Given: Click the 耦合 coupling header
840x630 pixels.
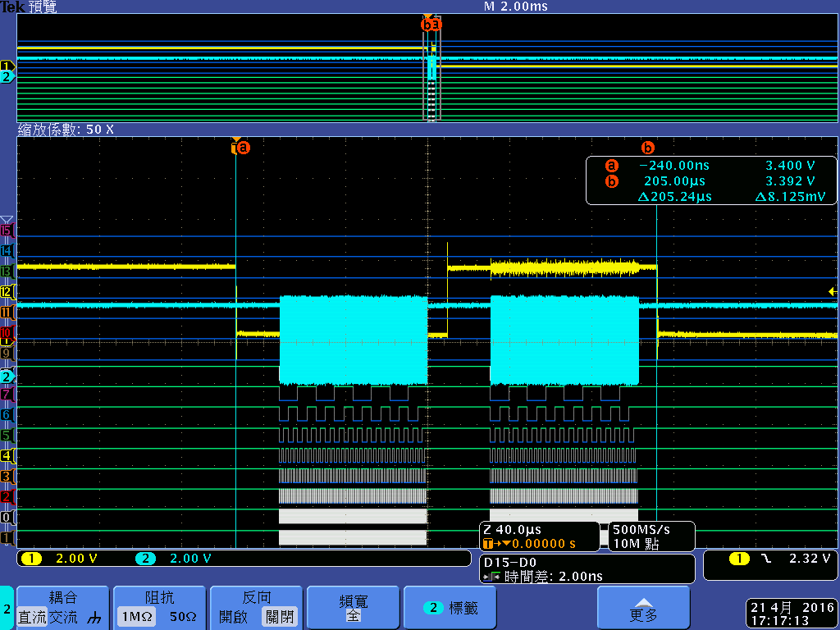Looking at the screenshot, I should point(62,597).
